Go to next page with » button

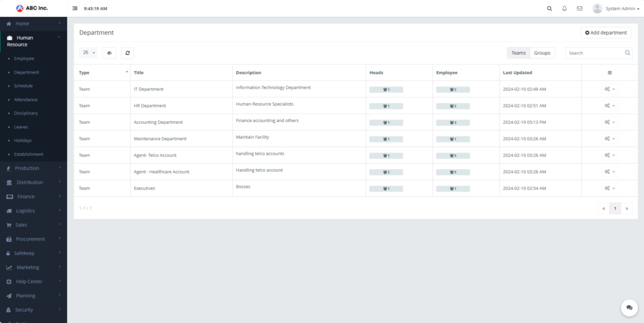(627, 209)
